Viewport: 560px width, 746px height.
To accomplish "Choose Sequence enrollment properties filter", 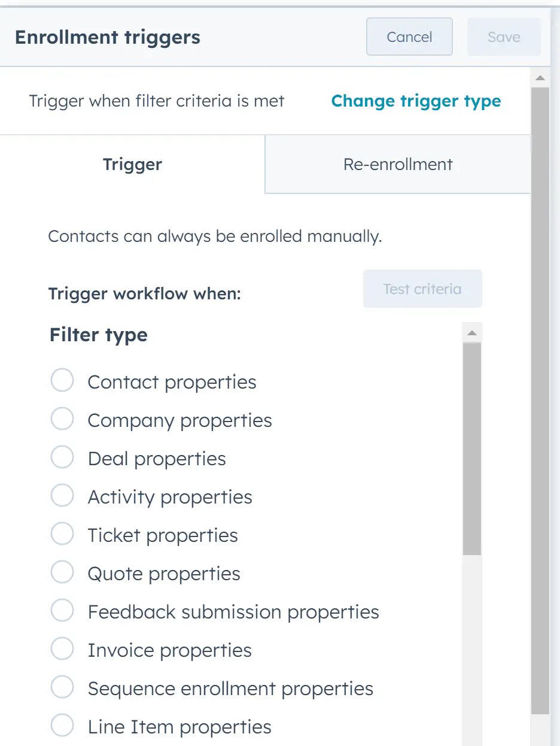I will [62, 687].
